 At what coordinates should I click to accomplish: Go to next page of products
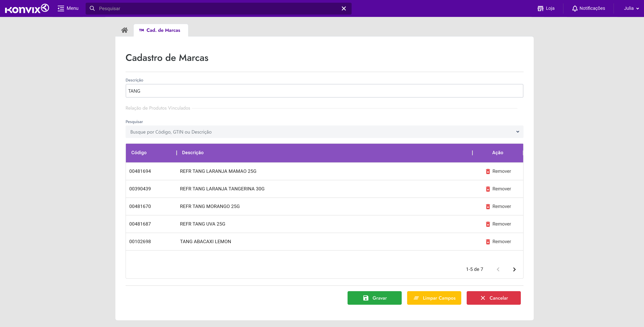pyautogui.click(x=514, y=269)
